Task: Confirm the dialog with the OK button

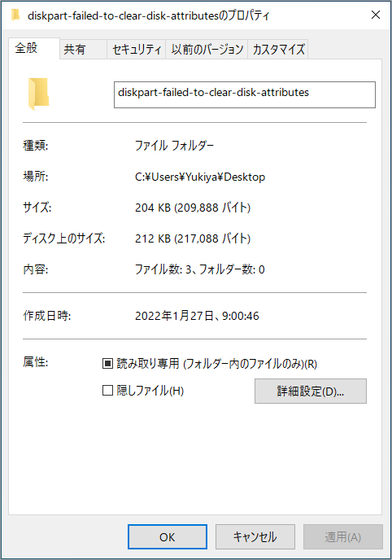Action: point(168,536)
